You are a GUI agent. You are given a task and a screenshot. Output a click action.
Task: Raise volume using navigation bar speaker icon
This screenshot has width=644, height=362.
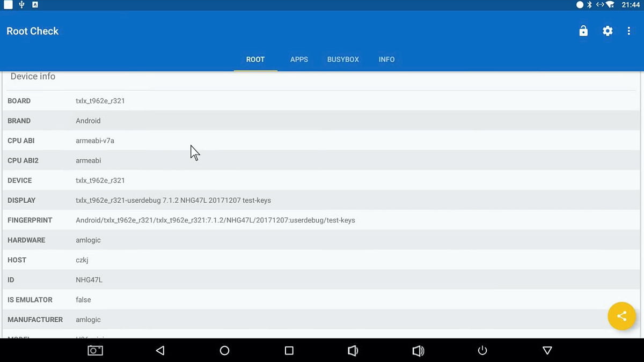point(418,350)
